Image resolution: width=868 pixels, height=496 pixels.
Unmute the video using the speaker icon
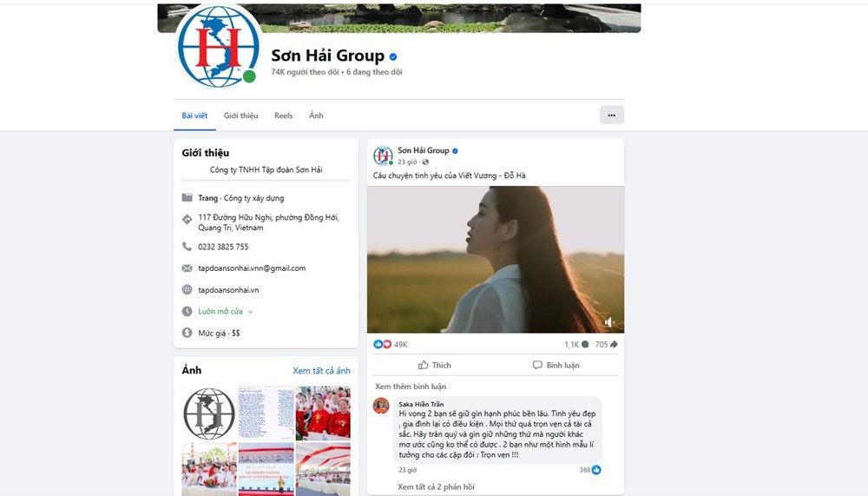[609, 322]
